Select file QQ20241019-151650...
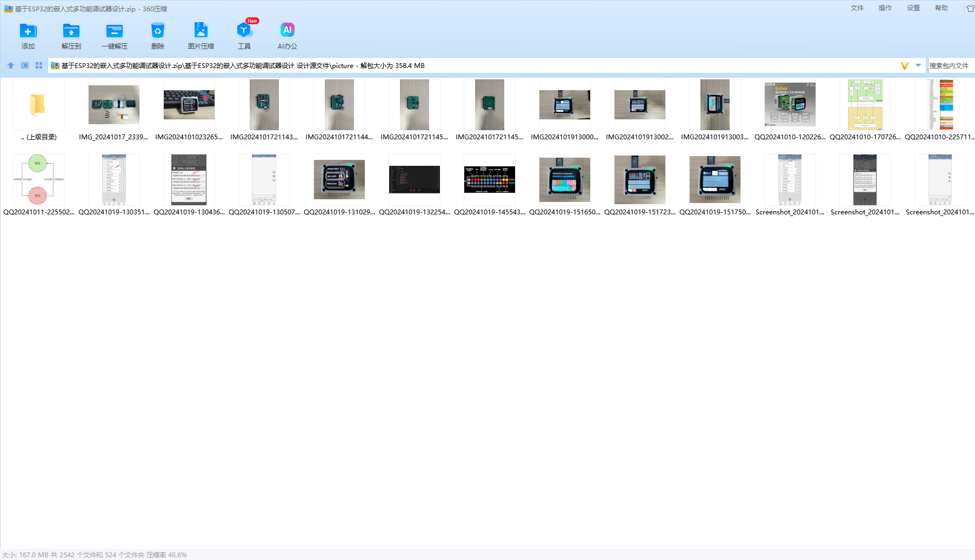 pyautogui.click(x=564, y=185)
